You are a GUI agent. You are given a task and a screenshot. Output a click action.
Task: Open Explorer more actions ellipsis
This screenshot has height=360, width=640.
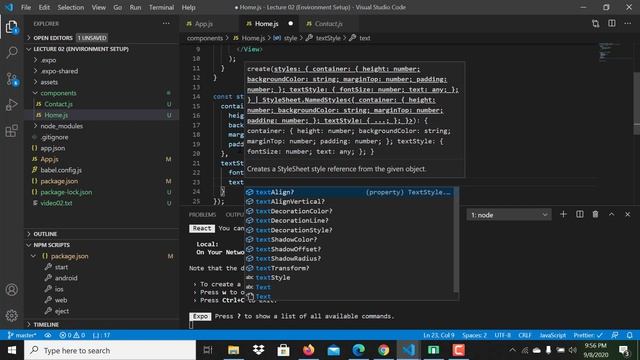166,24
